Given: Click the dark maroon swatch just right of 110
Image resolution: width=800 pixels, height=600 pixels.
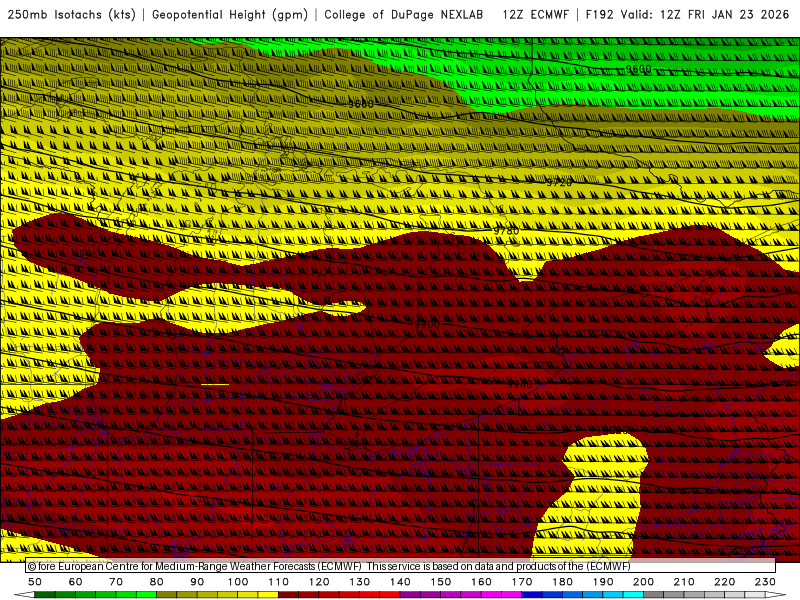Looking at the screenshot, I should pyautogui.click(x=288, y=595).
